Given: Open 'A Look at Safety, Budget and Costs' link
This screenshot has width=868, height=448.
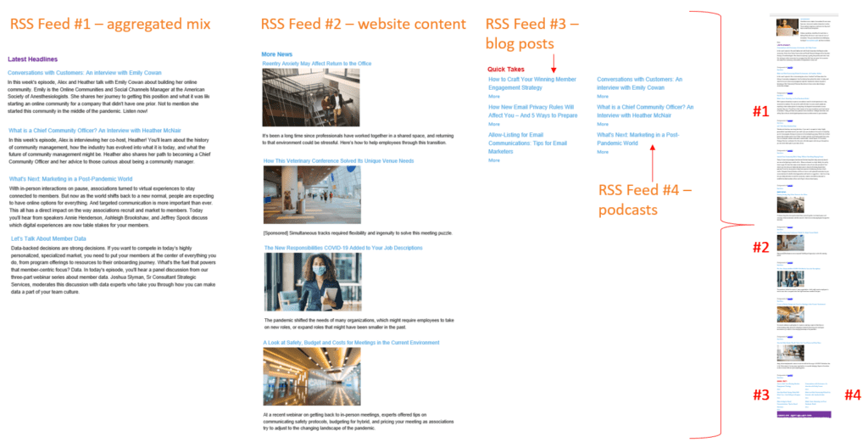Looking at the screenshot, I should (x=352, y=342).
